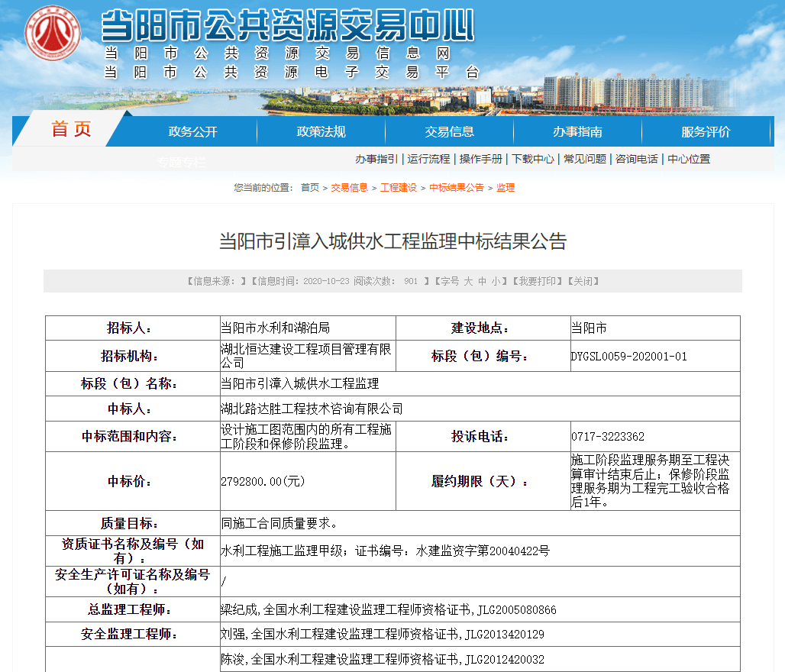Click 我要打印 to print page
The width and height of the screenshot is (785, 672).
coord(538,281)
